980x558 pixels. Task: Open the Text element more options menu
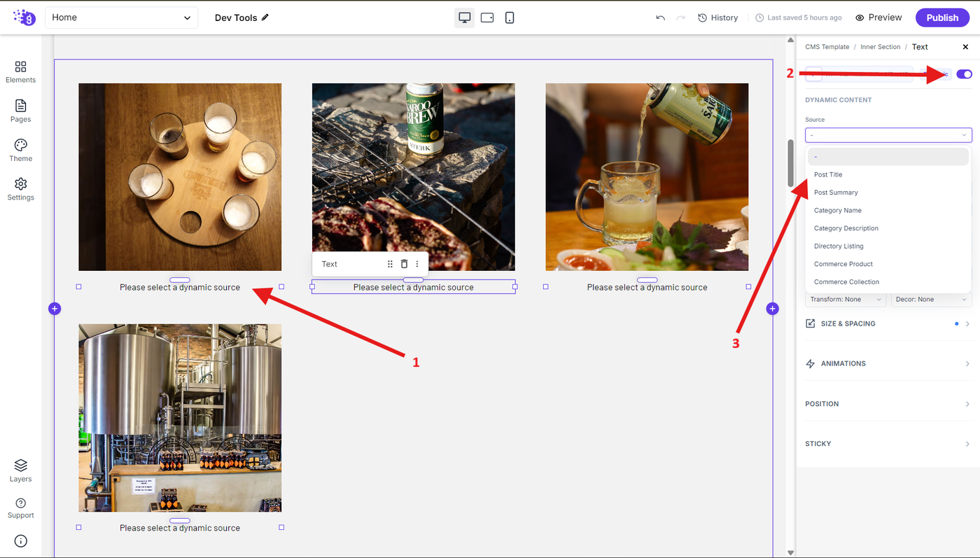pyautogui.click(x=417, y=264)
